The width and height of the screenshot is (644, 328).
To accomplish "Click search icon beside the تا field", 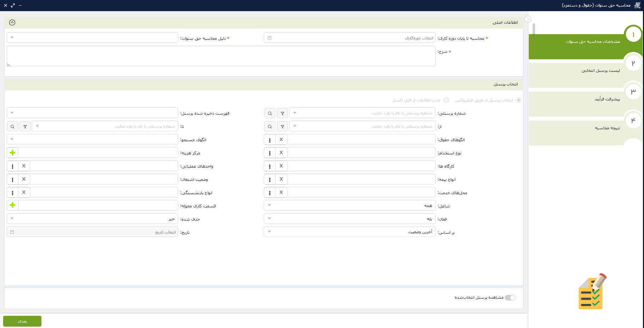I will tap(13, 127).
